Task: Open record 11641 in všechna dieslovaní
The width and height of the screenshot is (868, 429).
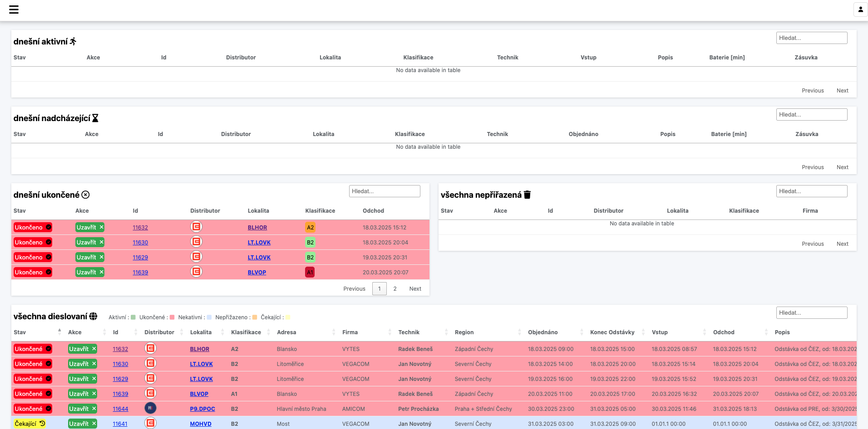Action: click(120, 424)
